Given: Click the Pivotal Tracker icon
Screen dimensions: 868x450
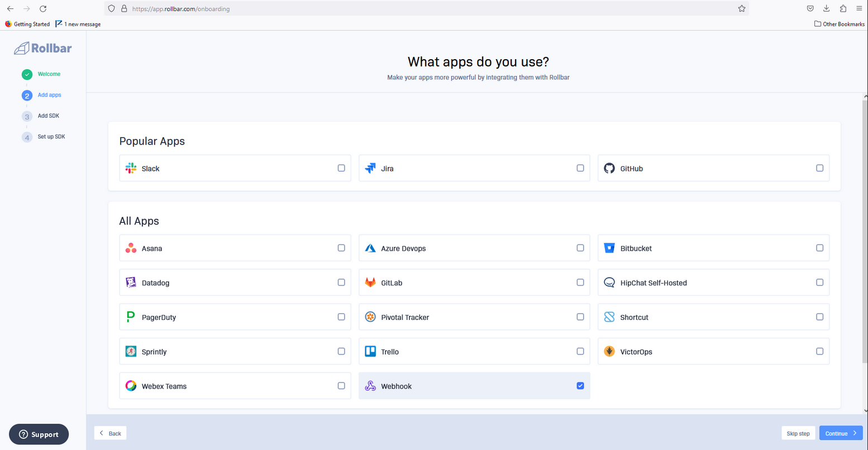Looking at the screenshot, I should click(370, 317).
